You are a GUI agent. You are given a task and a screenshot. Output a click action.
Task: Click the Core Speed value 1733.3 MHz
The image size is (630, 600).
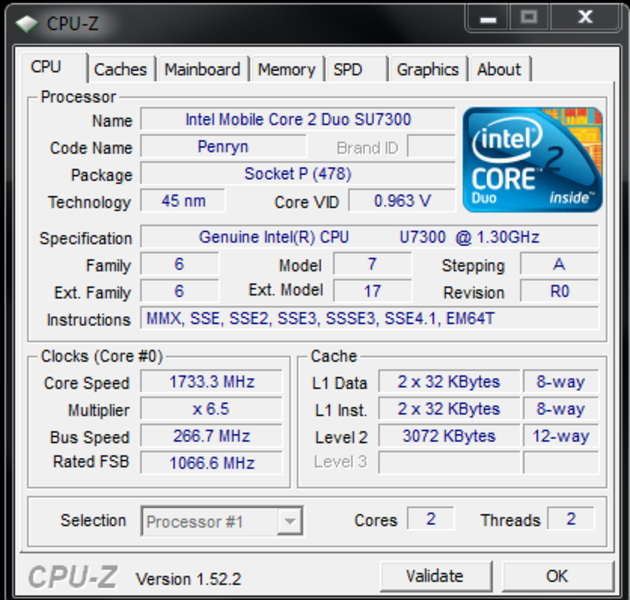click(x=211, y=382)
